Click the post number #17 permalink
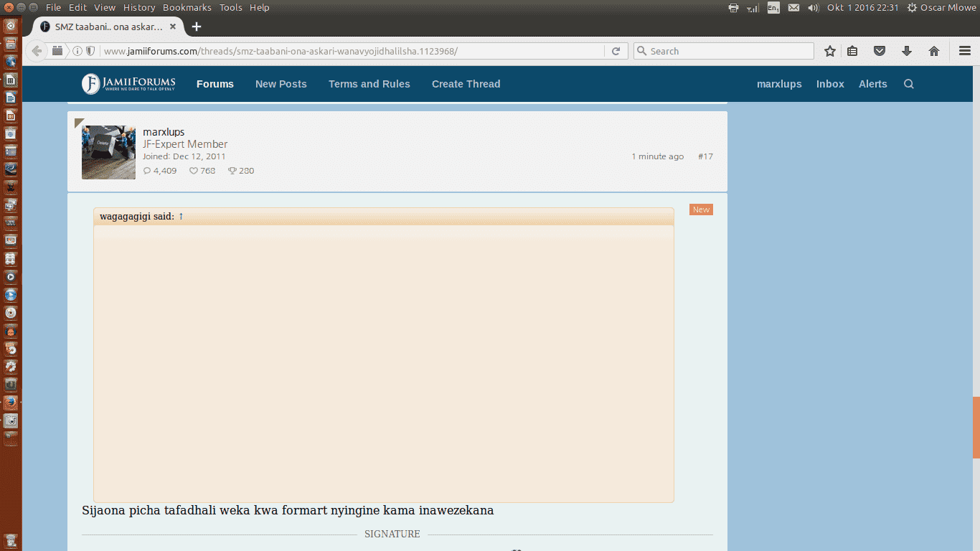 [x=705, y=156]
